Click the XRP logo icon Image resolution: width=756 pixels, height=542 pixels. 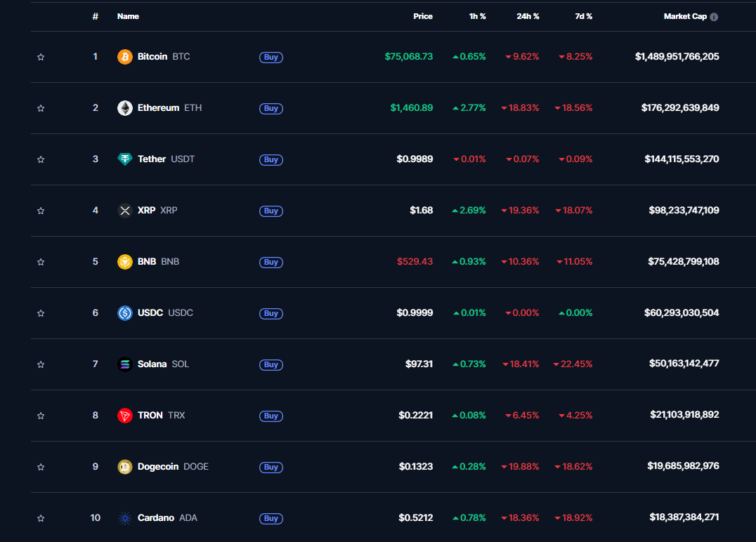[125, 211]
